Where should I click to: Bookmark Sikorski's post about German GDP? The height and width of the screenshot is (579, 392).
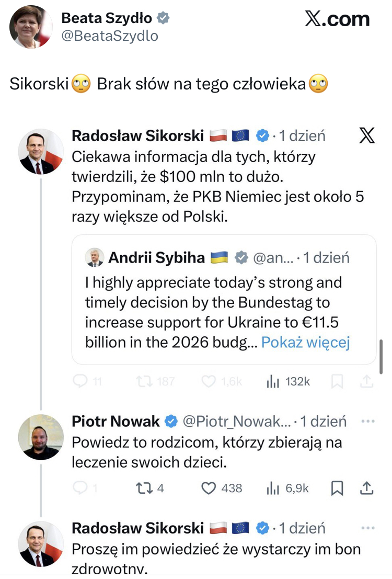(x=338, y=382)
